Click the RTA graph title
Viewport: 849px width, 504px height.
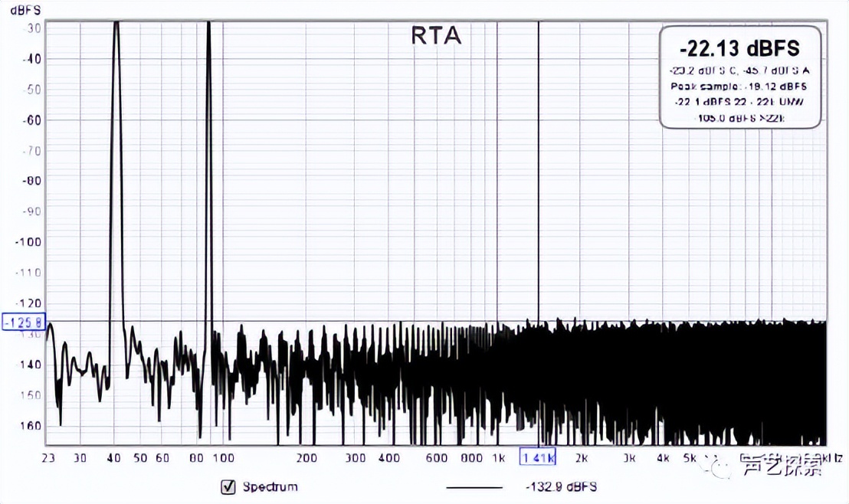[x=436, y=36]
